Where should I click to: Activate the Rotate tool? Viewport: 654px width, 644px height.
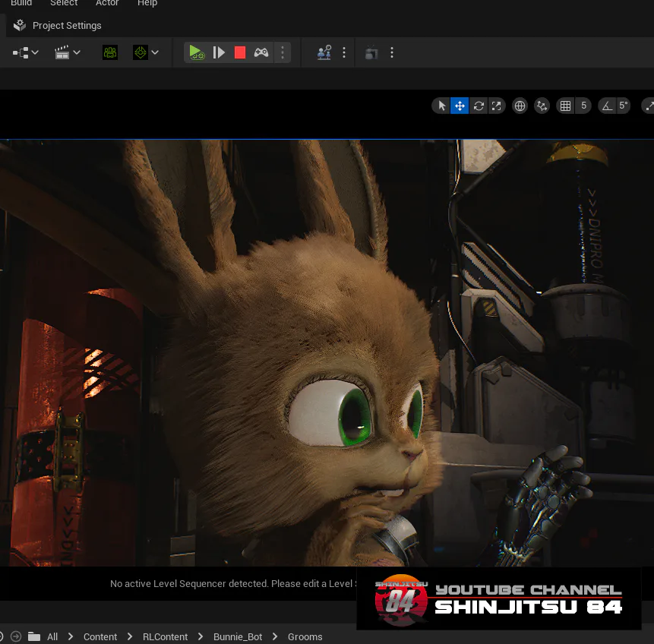click(479, 106)
